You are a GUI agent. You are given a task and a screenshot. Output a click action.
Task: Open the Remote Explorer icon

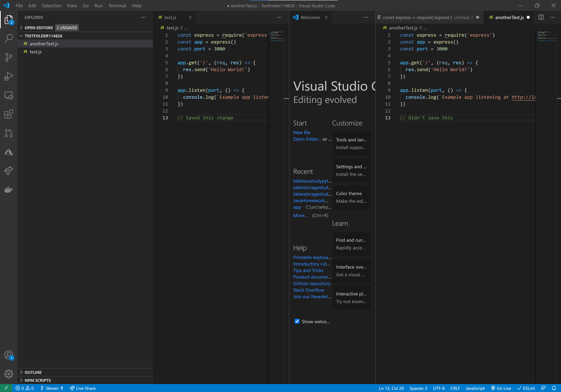[x=9, y=95]
